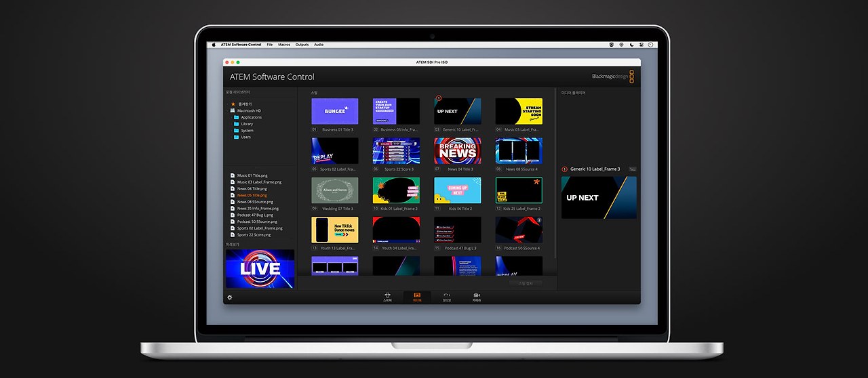
Task: Click the Blackmagicdesign logo
Action: 613,77
